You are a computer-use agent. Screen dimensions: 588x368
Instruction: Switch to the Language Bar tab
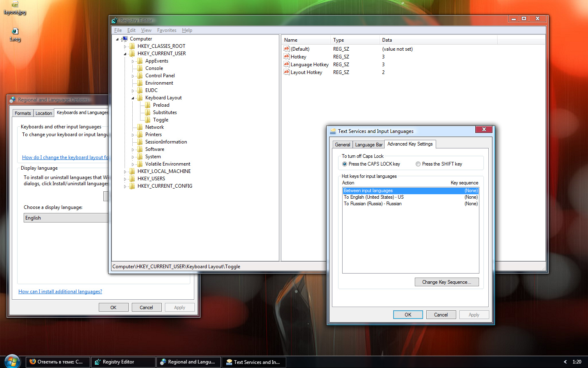pyautogui.click(x=368, y=145)
